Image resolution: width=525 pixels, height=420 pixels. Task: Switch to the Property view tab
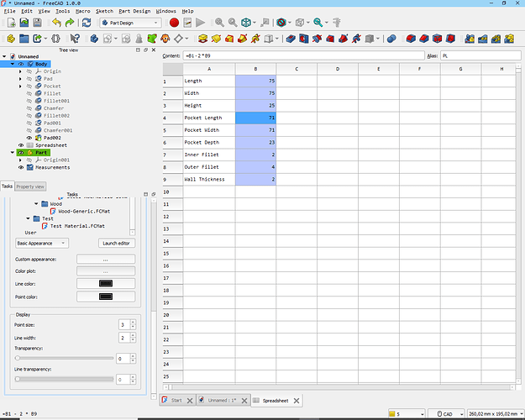pos(30,186)
